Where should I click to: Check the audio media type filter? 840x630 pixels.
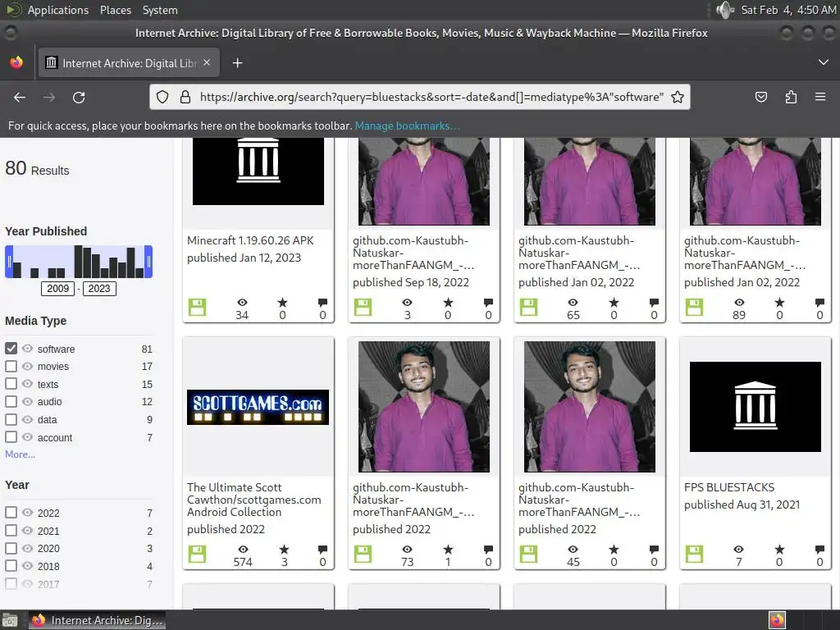11,401
